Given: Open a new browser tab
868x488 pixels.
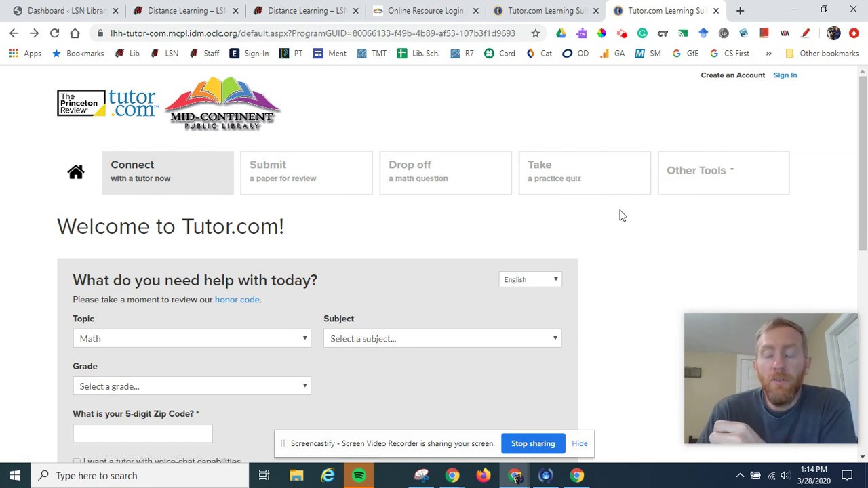Looking at the screenshot, I should (740, 10).
